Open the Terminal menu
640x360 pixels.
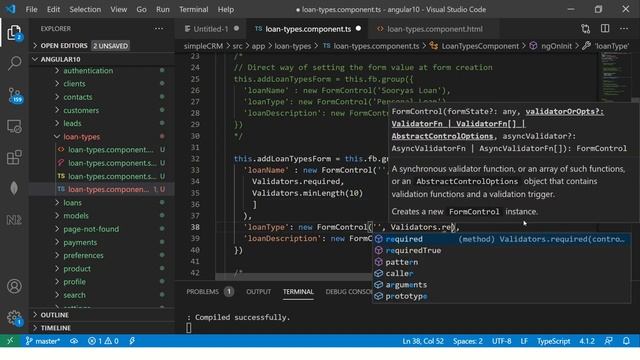[x=193, y=9]
